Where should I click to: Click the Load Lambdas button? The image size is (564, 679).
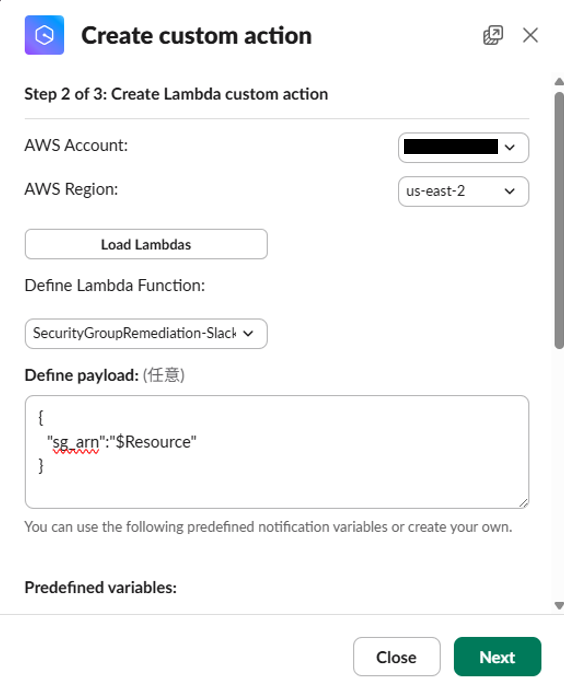(x=146, y=244)
